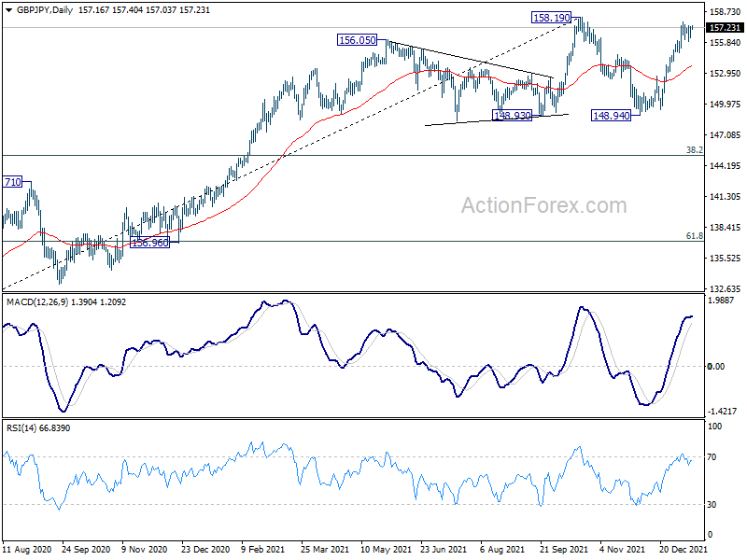Image resolution: width=747 pixels, height=560 pixels.
Task: Click the RSI(14) indicator title
Action: (x=21, y=428)
